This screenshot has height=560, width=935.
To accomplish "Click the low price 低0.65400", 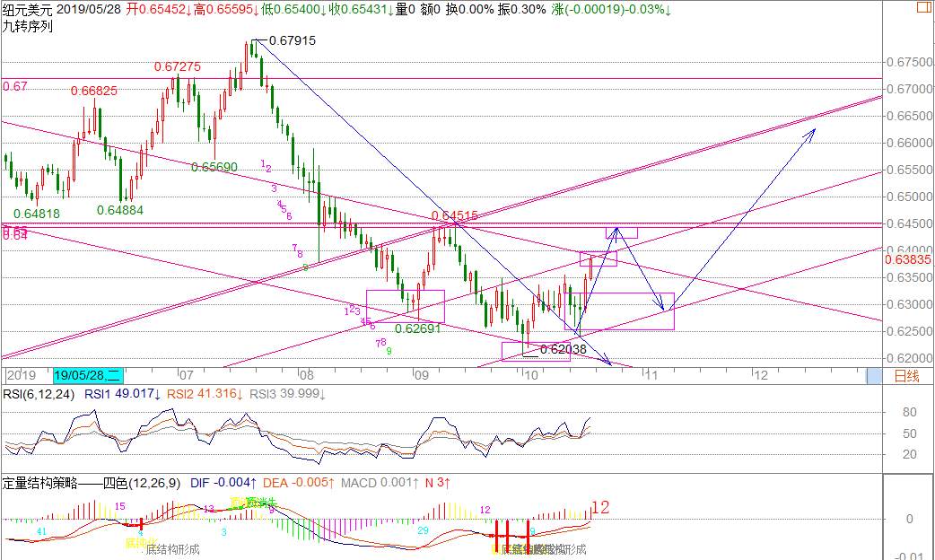I will coord(293,10).
